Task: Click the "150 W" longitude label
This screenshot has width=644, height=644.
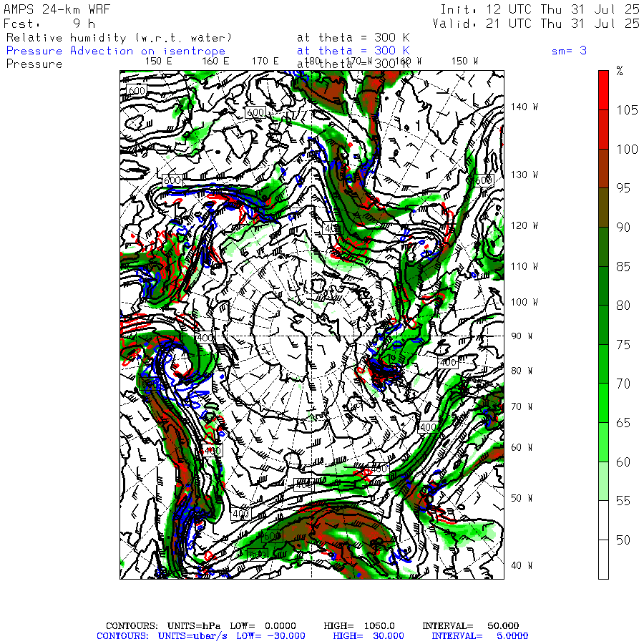Action: (x=464, y=62)
